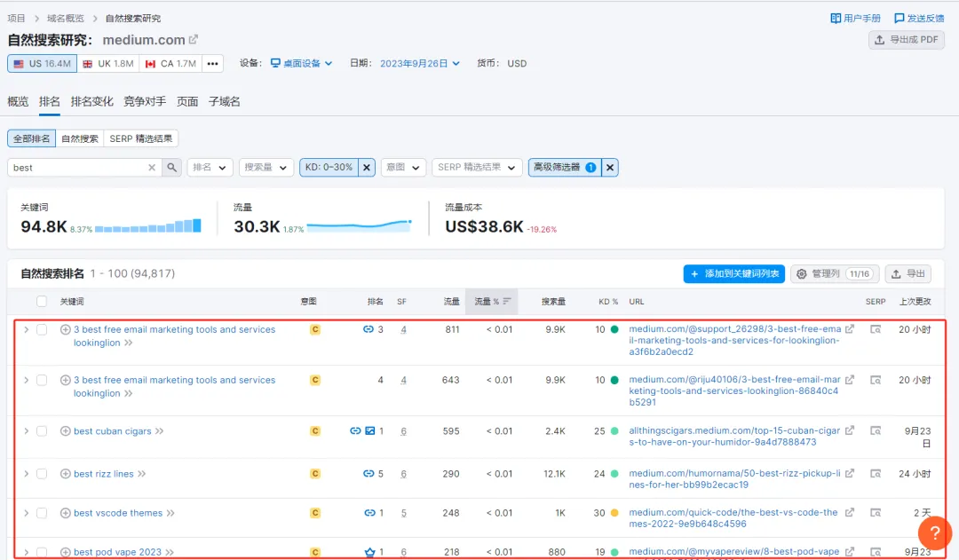Select the CA 1.7M database tab
This screenshot has width=959, height=560.
[x=170, y=64]
